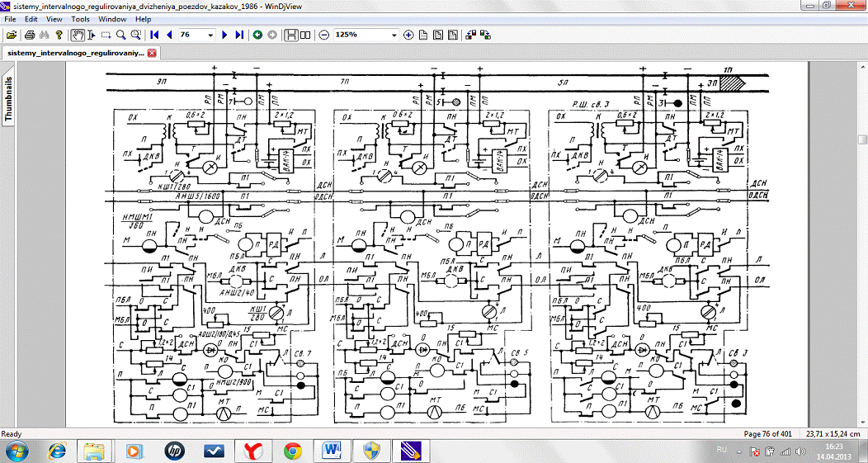Viewport: 868px width, 463px height.
Task: Select the Hand pan tool
Action: [x=78, y=35]
